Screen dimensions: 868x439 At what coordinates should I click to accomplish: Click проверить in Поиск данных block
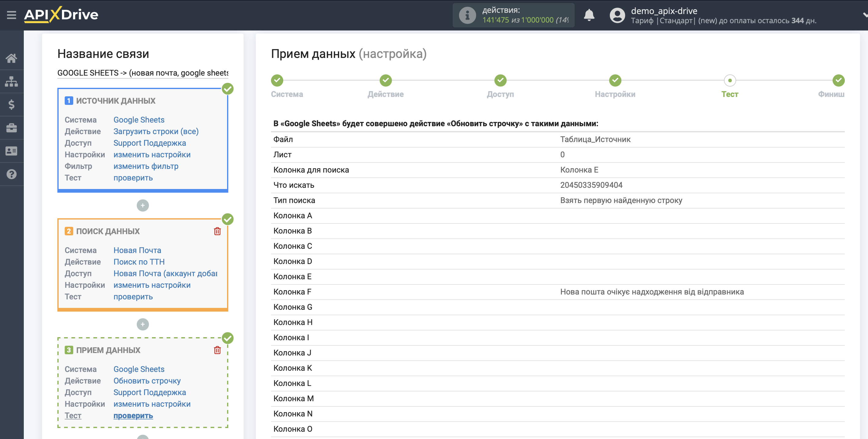[x=133, y=297]
